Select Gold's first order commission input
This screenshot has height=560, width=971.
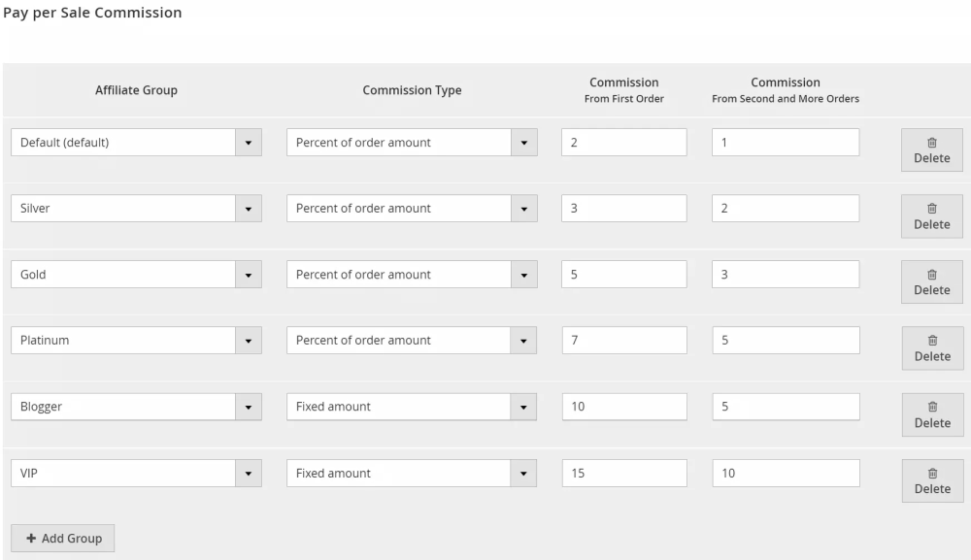tap(623, 275)
